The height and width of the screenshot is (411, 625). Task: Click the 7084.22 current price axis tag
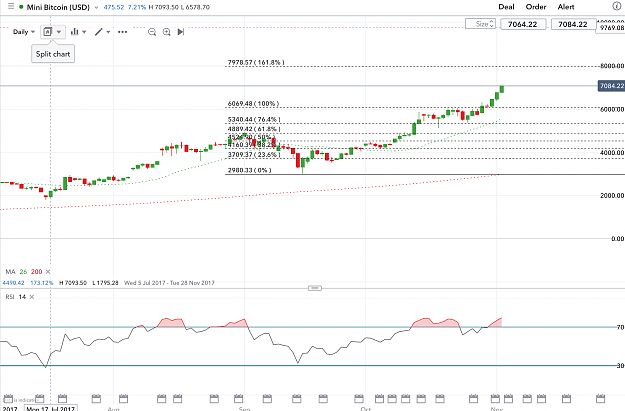click(x=611, y=86)
